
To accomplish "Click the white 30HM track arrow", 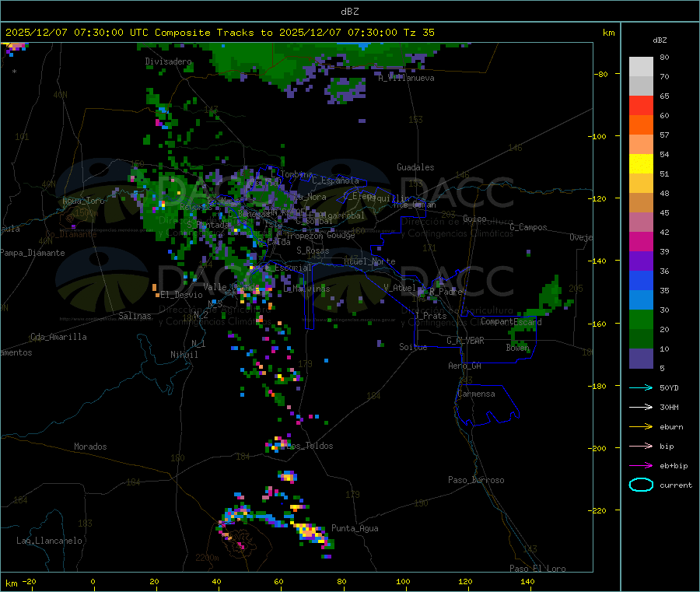I will pos(641,407).
